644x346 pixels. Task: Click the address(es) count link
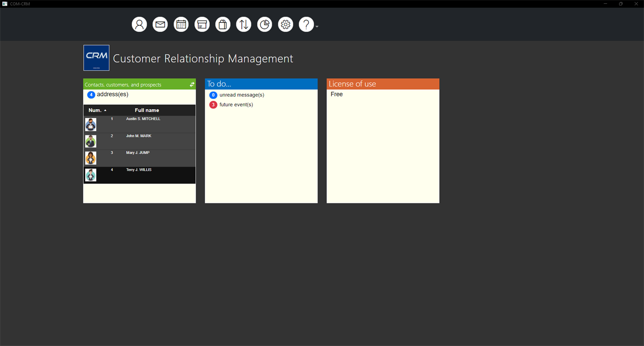click(112, 94)
